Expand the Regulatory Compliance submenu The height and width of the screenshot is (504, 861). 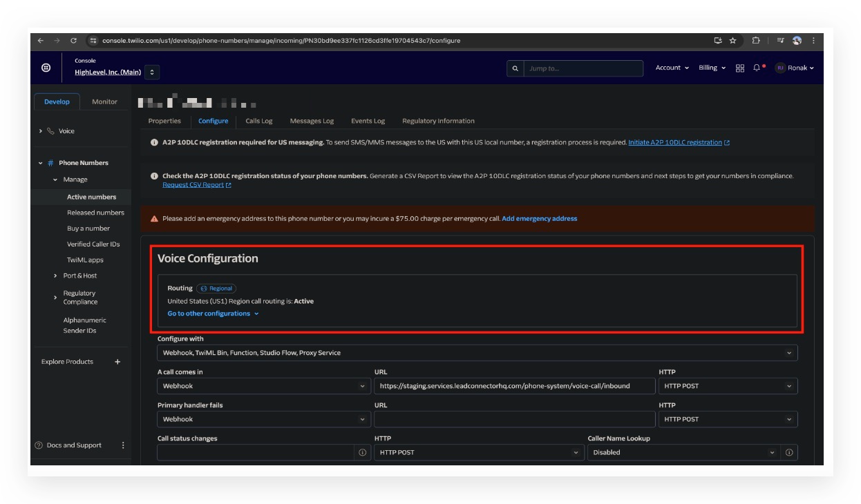click(x=55, y=298)
